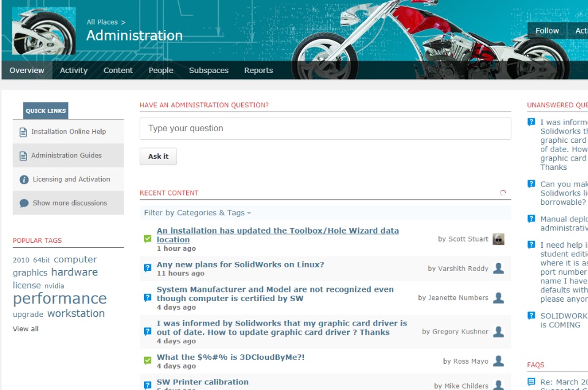This screenshot has width=588, height=390.
Task: Click question icon beside SolidWorks on Linux post
Action: [x=148, y=267]
